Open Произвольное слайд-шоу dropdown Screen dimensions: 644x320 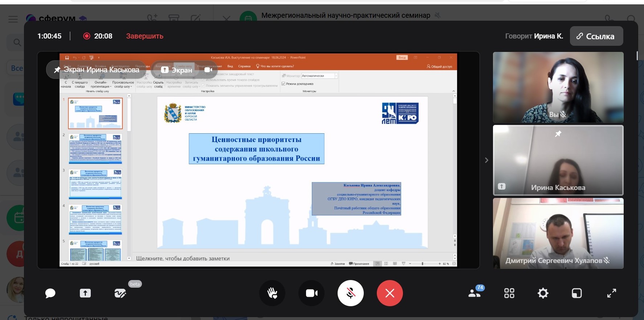pyautogui.click(x=123, y=80)
